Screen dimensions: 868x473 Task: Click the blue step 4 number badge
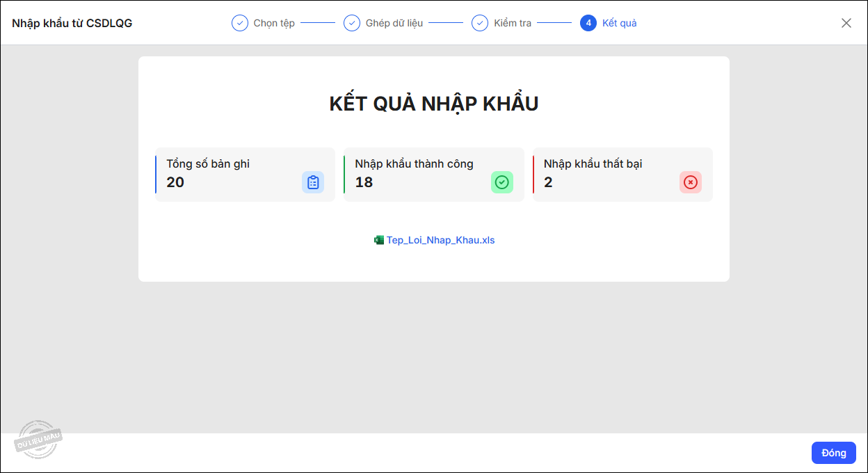(588, 22)
